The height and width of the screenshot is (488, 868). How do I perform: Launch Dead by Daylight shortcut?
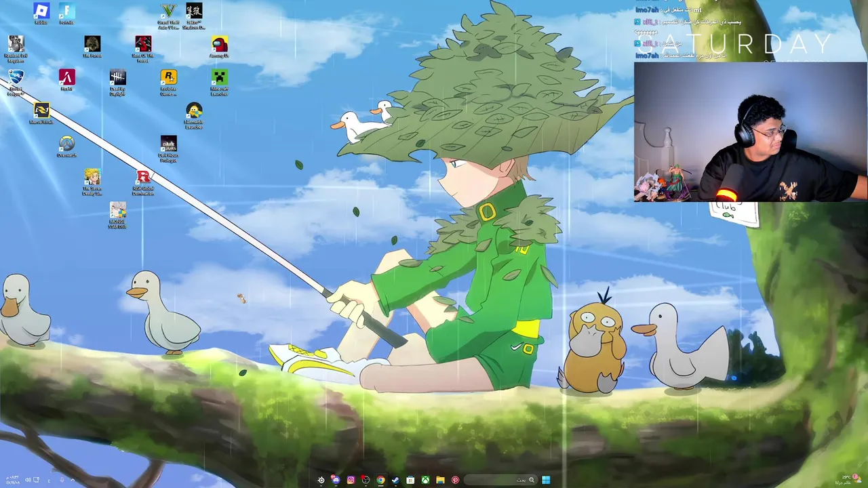117,83
